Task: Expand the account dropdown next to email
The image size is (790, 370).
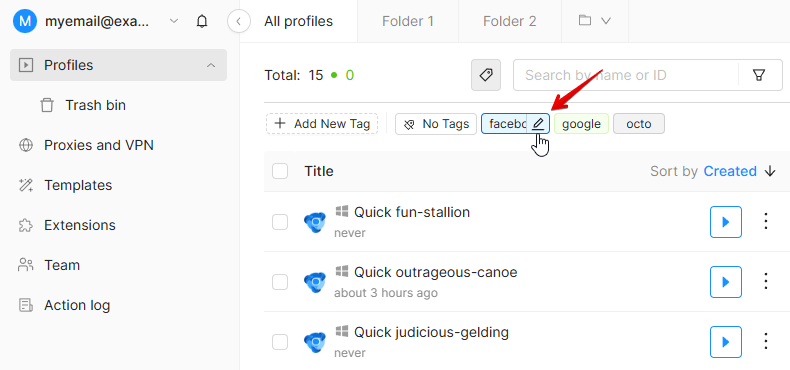Action: click(x=174, y=21)
